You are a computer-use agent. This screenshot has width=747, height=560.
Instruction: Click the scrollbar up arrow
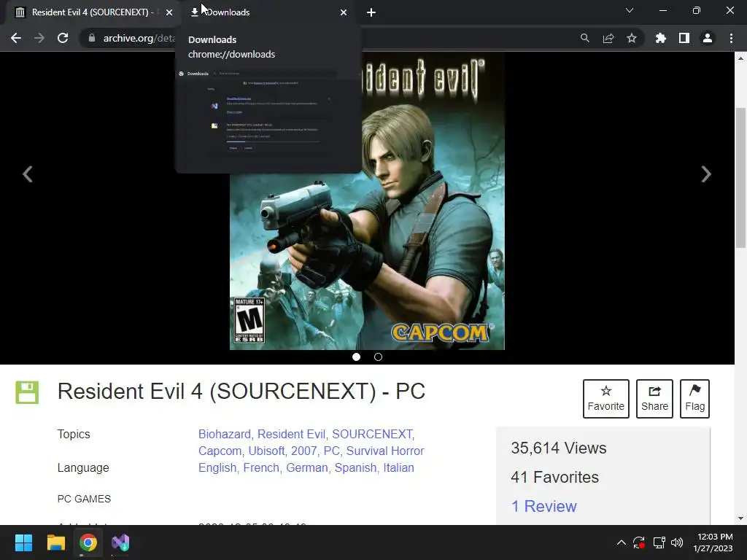(x=740, y=58)
